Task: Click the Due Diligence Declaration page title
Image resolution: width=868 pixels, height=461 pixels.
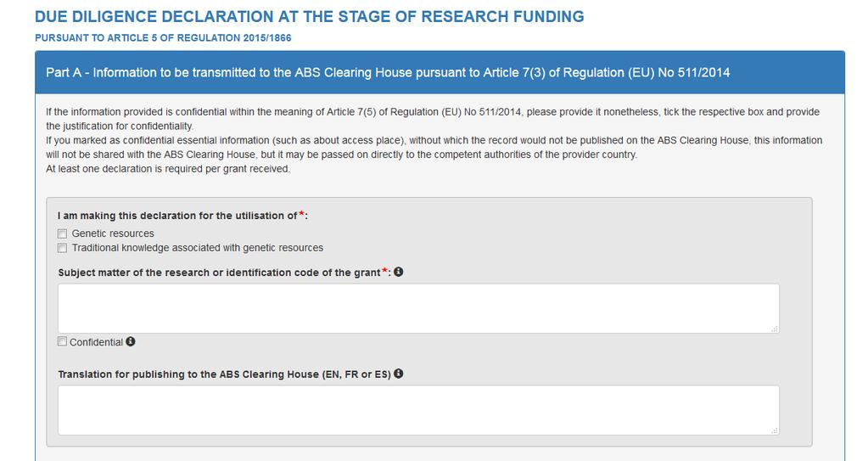Action: coord(310,17)
